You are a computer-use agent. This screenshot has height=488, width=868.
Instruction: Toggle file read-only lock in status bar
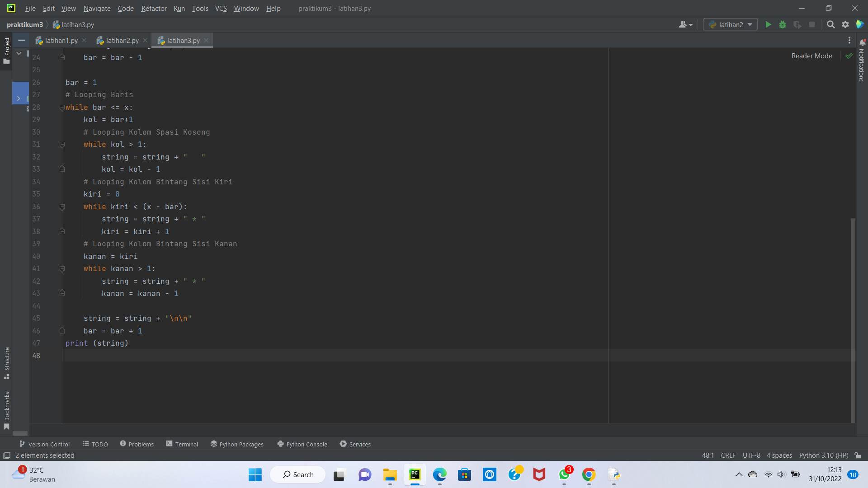(x=858, y=455)
